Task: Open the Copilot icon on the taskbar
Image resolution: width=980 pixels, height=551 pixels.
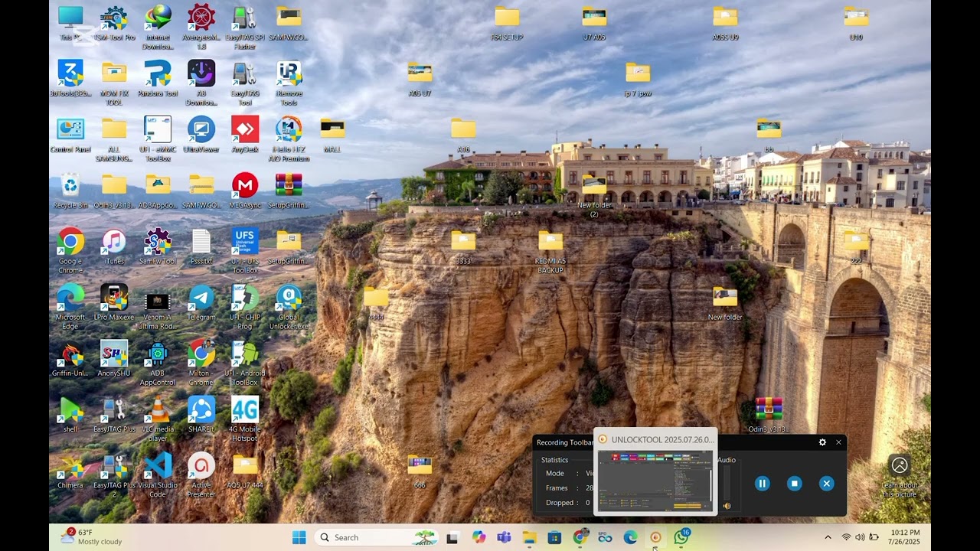Action: pos(479,537)
